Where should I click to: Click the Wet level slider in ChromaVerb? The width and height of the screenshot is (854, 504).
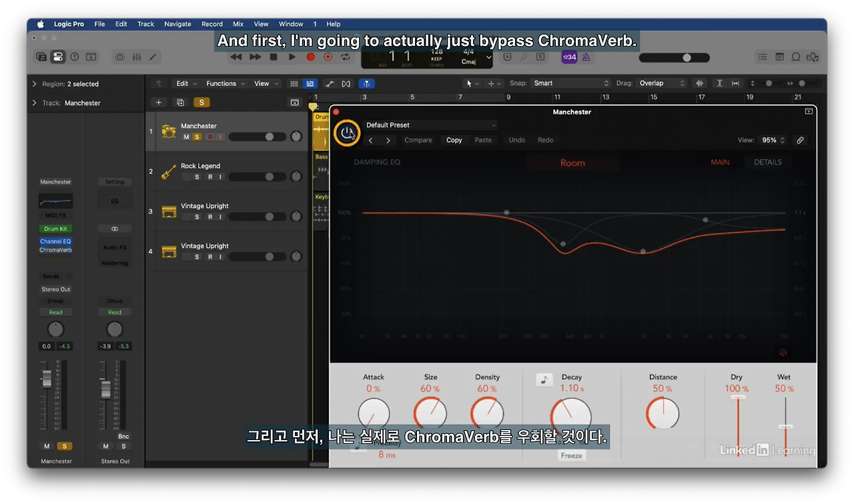[785, 426]
